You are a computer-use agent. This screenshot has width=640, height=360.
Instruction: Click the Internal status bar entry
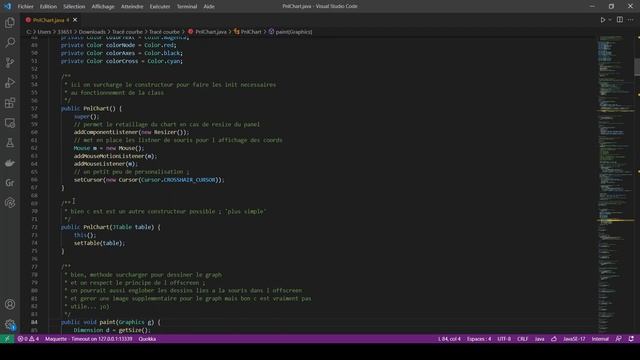tap(600, 339)
